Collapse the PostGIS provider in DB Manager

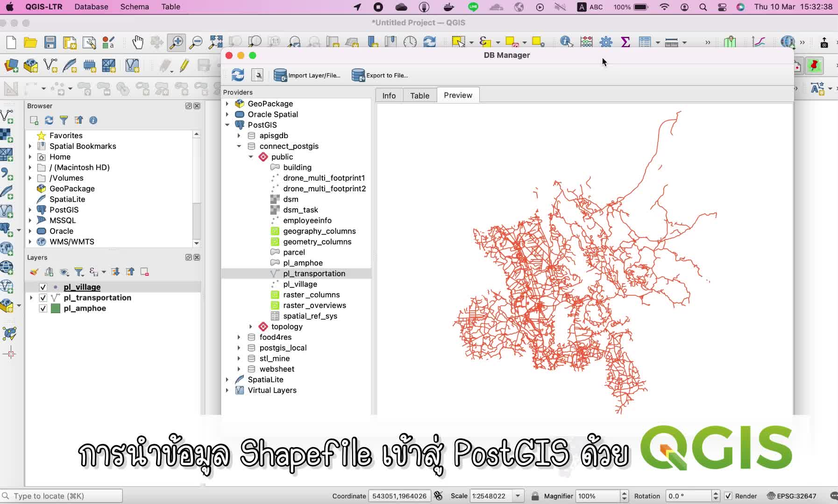pyautogui.click(x=227, y=125)
